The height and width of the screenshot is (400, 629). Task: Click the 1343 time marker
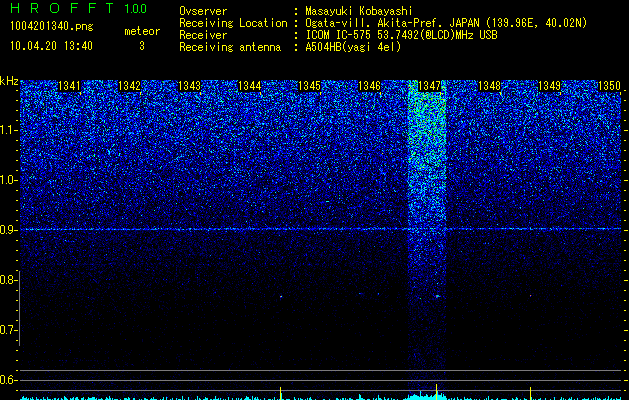[189, 86]
